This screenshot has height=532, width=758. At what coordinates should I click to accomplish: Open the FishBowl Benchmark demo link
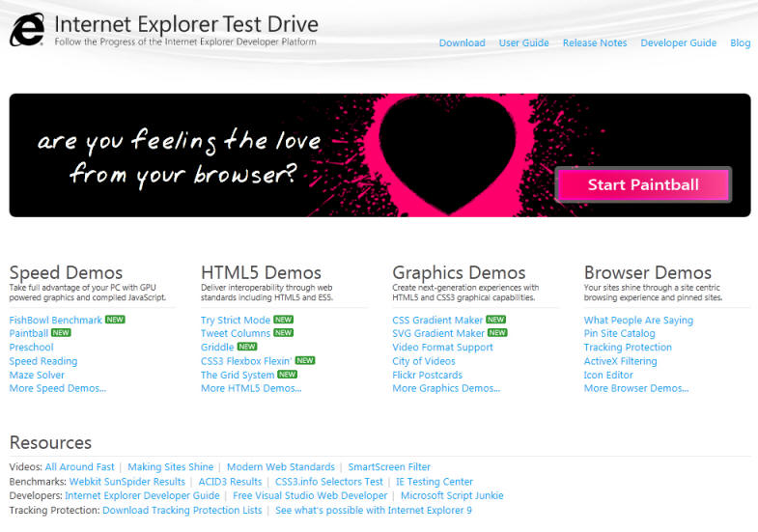tap(56, 320)
